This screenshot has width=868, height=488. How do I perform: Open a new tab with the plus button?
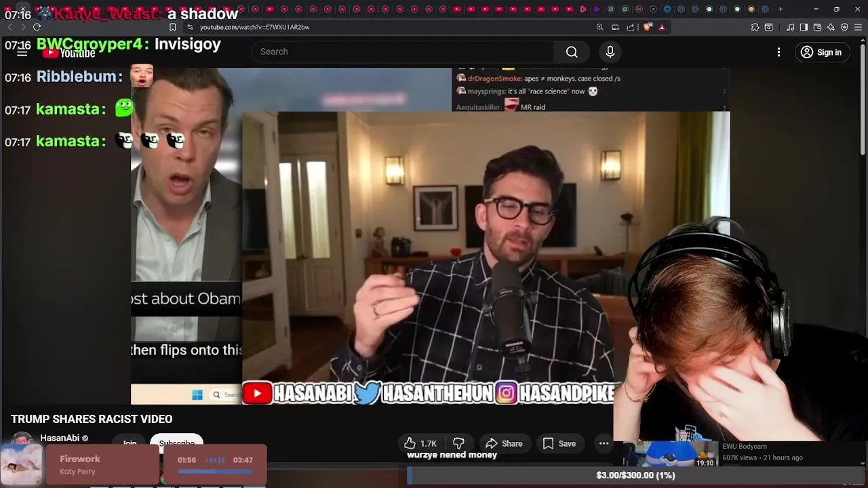click(x=781, y=9)
